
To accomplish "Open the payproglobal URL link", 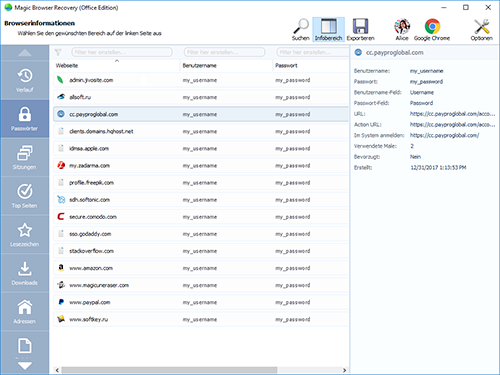I will click(452, 114).
